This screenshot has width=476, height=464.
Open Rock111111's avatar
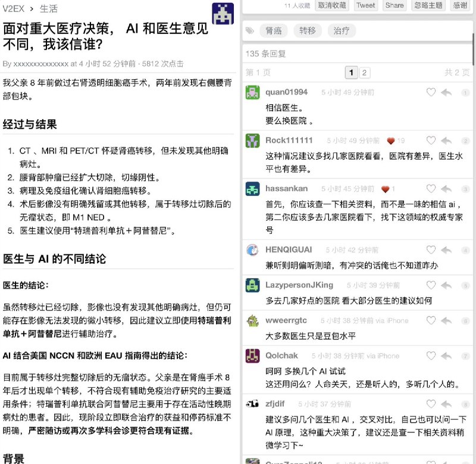252,141
